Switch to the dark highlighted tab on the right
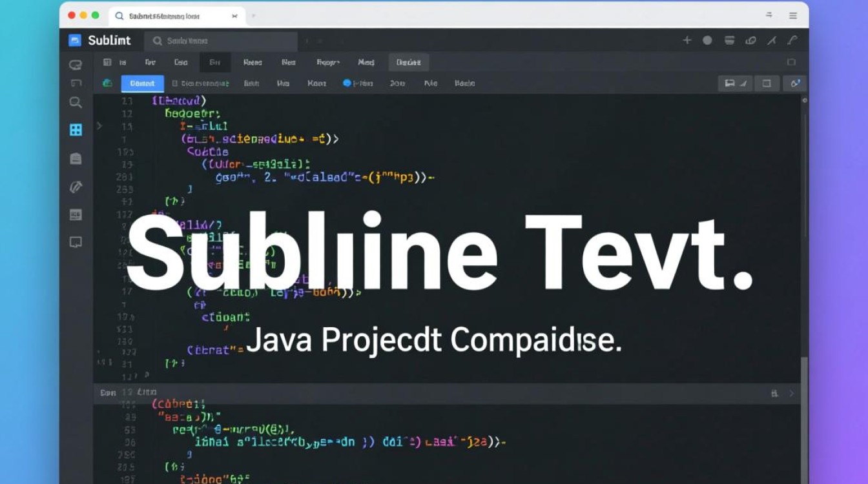This screenshot has height=484, width=868. tap(408, 62)
